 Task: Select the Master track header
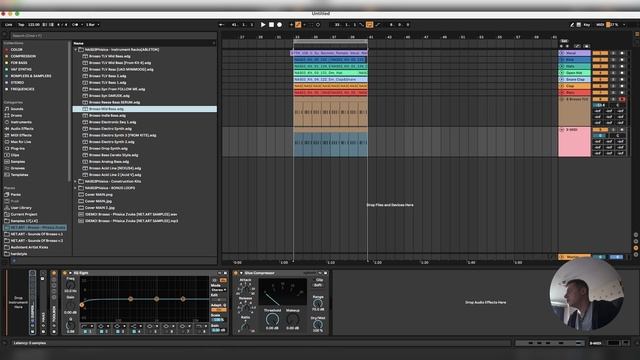574,257
